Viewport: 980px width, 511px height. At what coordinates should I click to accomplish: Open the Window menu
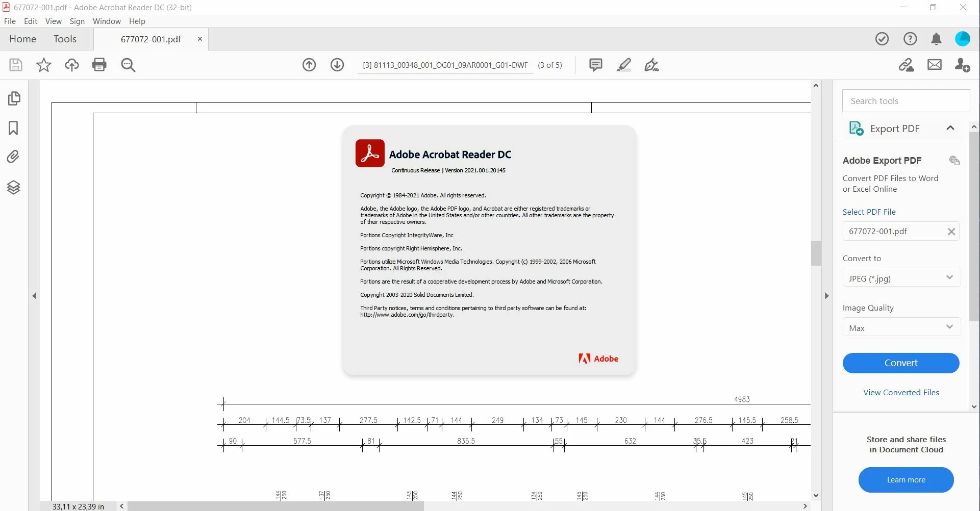(x=107, y=21)
